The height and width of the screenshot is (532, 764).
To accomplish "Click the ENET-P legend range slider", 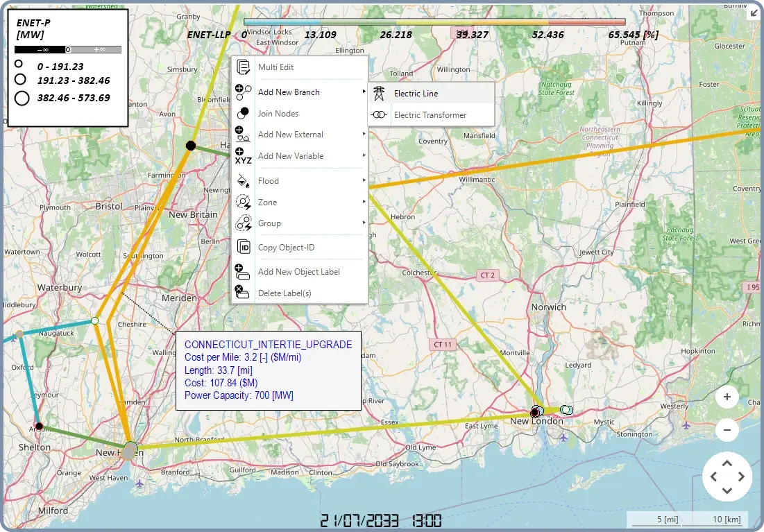I will (x=68, y=50).
